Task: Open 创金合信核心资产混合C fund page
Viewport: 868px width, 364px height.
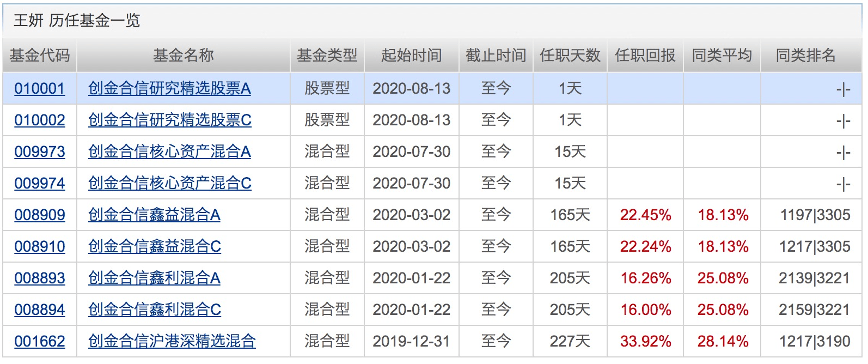Action: coord(170,184)
